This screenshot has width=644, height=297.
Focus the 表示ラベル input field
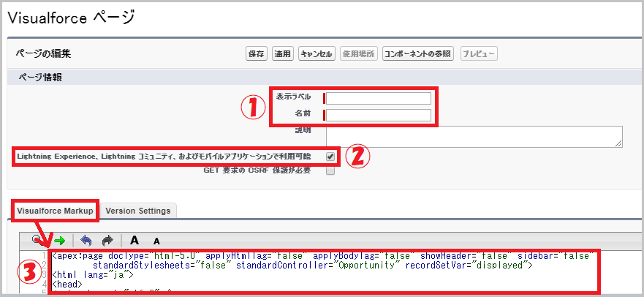(379, 98)
